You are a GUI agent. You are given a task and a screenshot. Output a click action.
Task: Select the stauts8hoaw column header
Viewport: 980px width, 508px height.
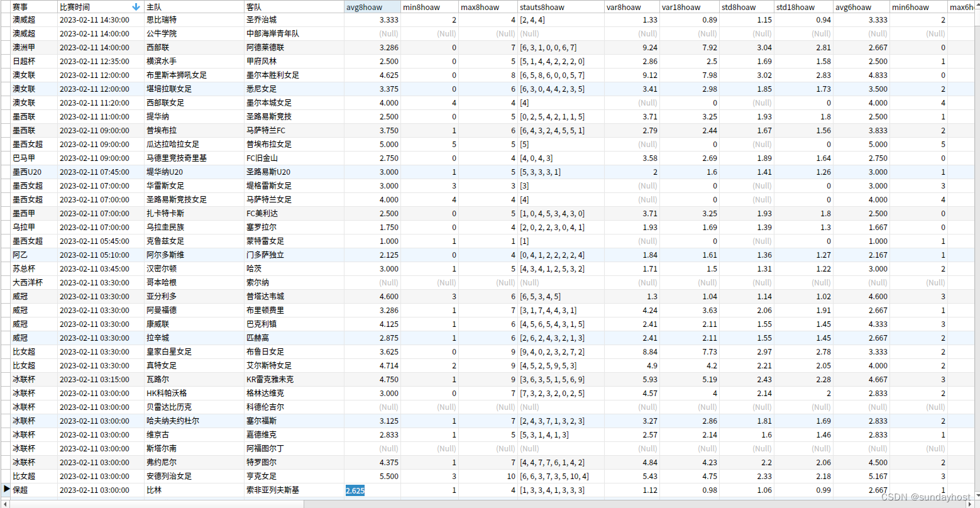[x=561, y=7]
